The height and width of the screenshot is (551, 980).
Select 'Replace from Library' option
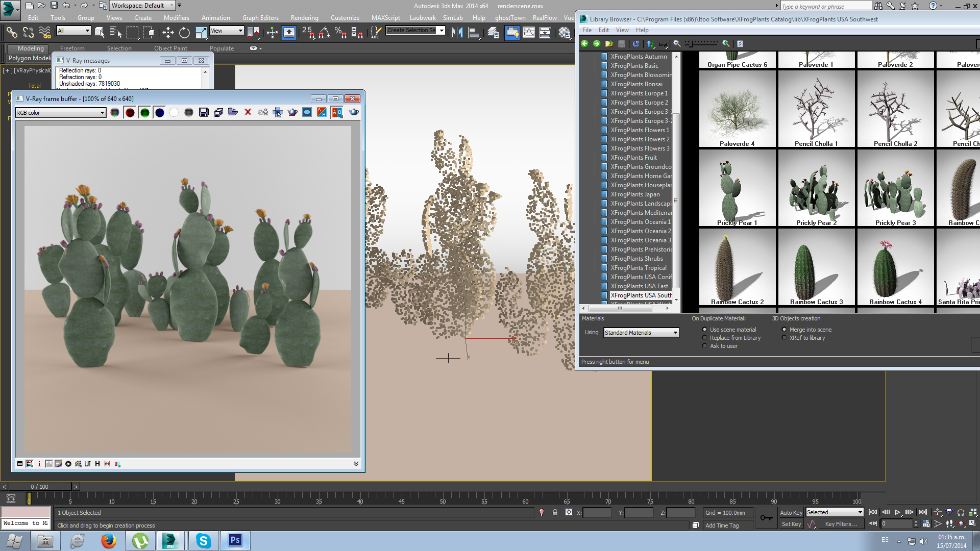(731, 338)
